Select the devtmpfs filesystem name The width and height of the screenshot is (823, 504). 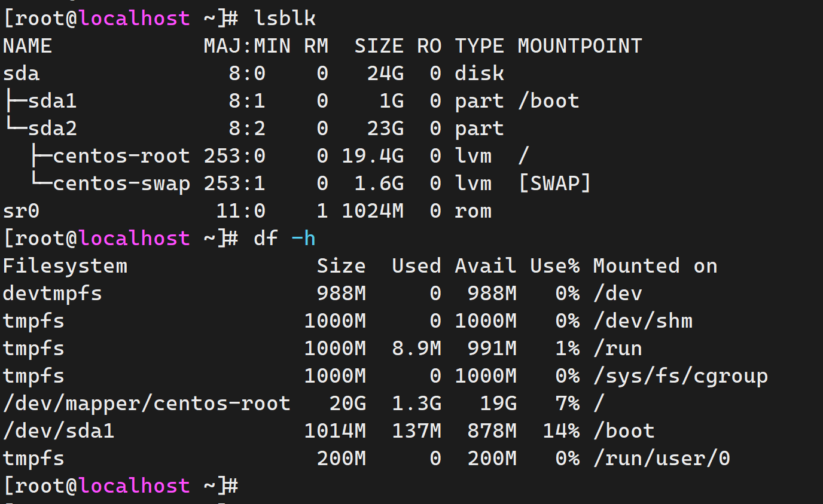(x=53, y=294)
